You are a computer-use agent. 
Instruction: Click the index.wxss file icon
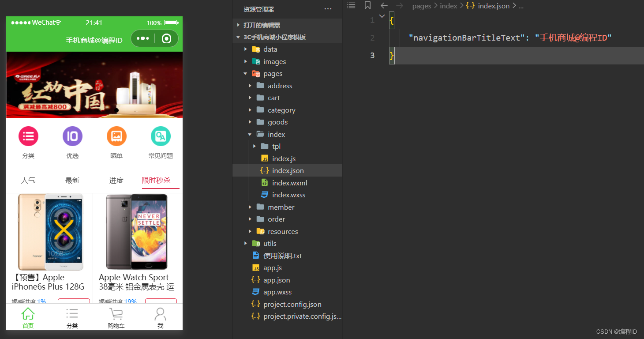tap(265, 195)
